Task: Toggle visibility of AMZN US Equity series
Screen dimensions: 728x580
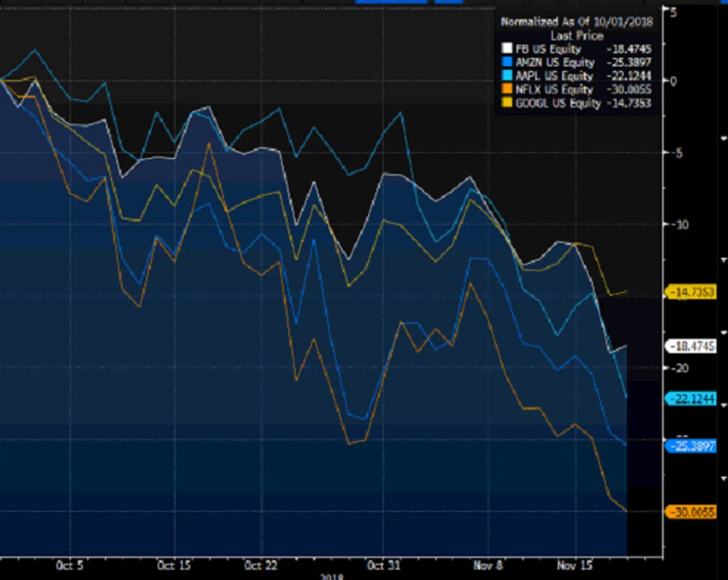Action: pos(554,63)
